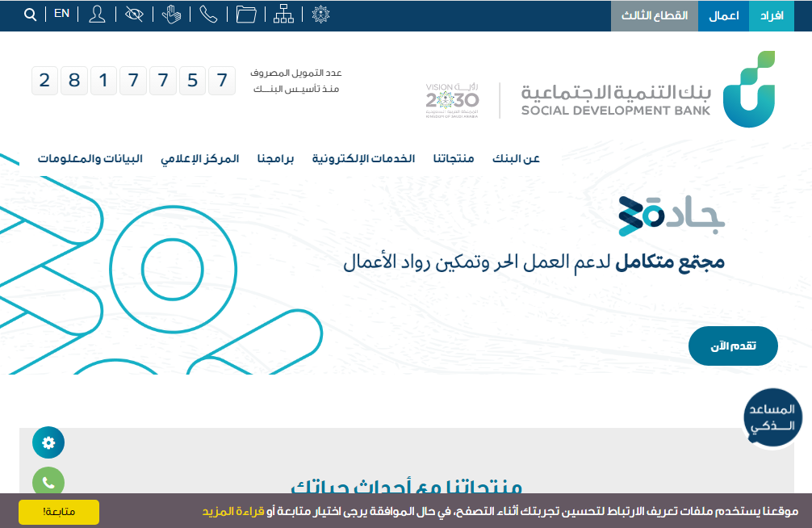Viewport: 812px width, 528px height.
Task: Open the phone contact icon in top bar
Action: pos(209,15)
